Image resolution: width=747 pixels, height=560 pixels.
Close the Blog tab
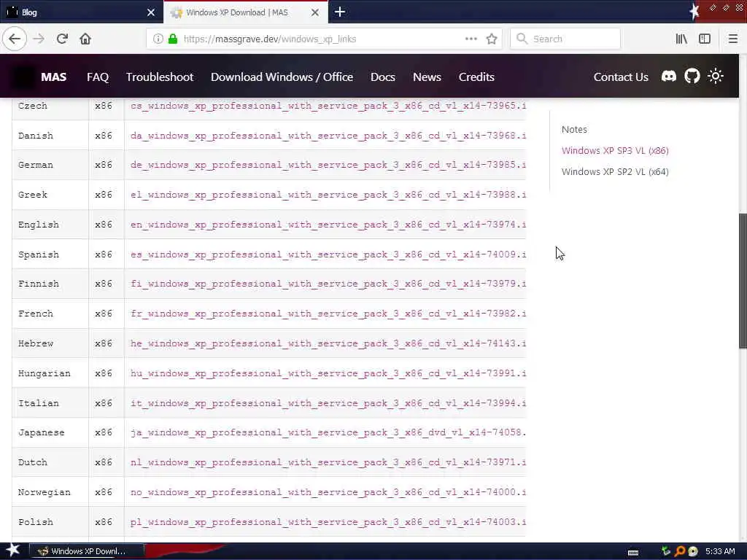pos(151,12)
